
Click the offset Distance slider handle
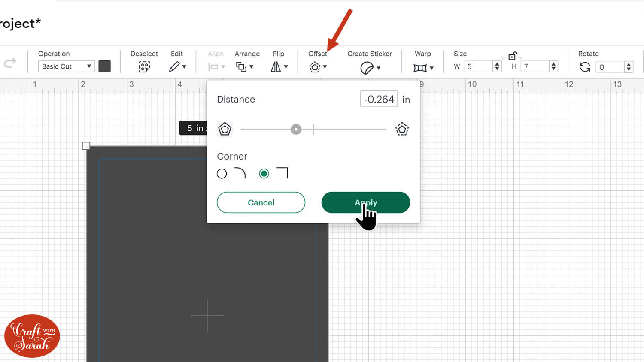[x=296, y=129]
